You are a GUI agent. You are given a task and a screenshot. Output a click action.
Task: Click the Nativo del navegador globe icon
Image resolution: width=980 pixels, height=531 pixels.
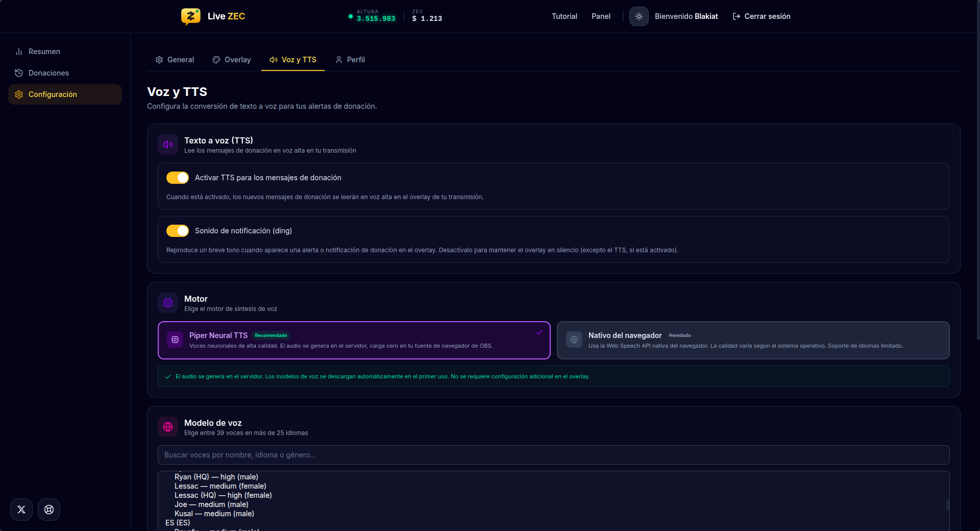point(574,340)
